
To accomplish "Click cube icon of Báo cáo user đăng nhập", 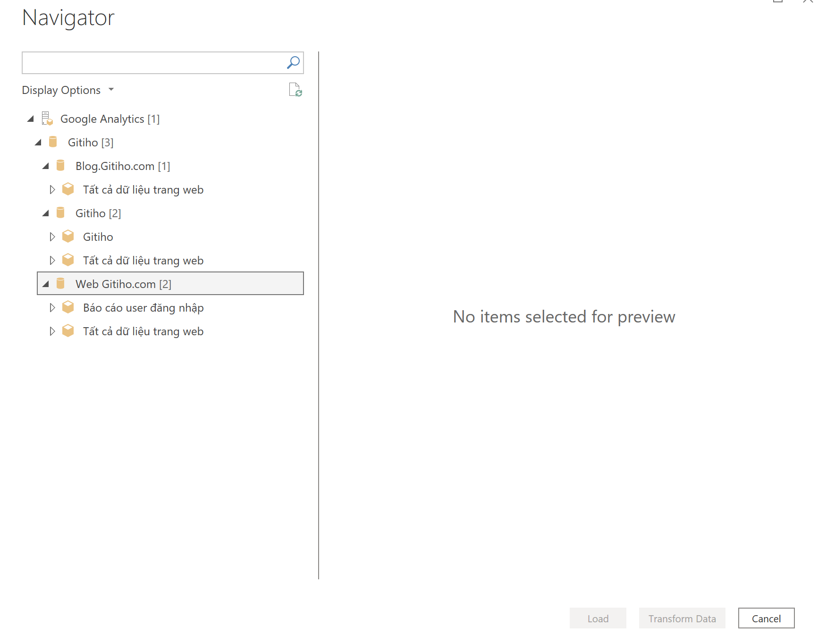I will coord(68,307).
